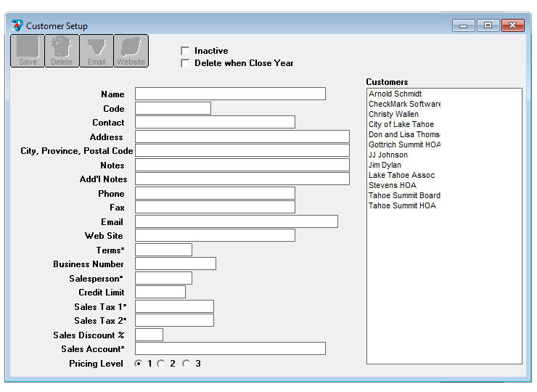Tick the Inactive checkbox

click(x=185, y=51)
